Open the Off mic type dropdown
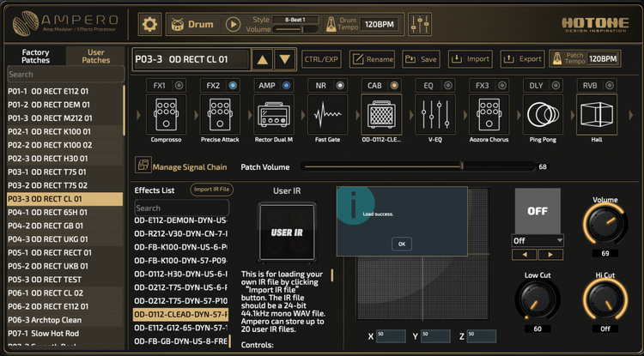Image resolution: width=644 pixels, height=356 pixels. point(538,241)
